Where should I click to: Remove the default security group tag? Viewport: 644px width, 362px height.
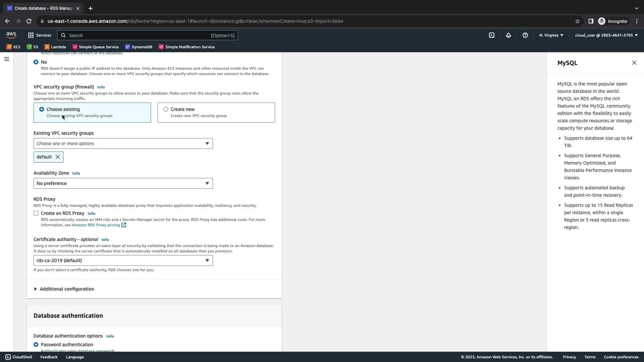[58, 157]
